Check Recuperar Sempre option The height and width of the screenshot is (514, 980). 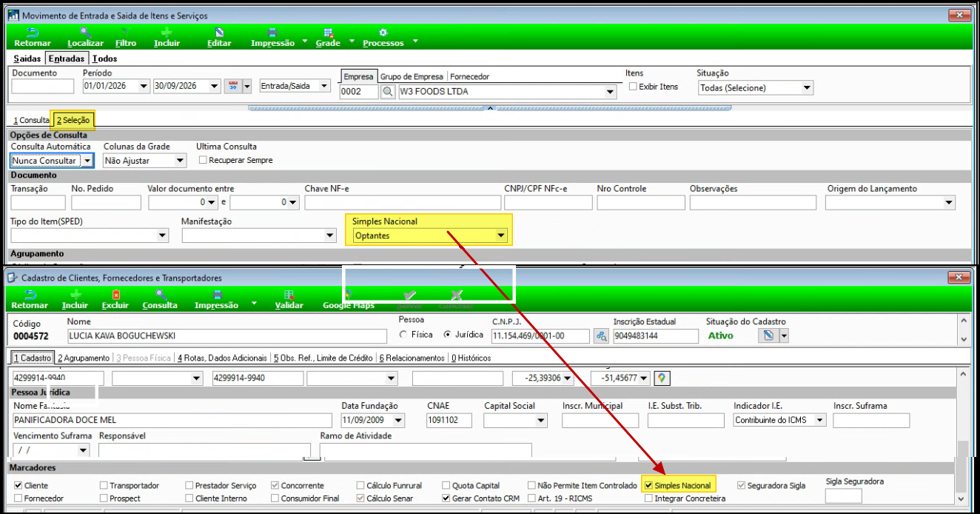[202, 160]
